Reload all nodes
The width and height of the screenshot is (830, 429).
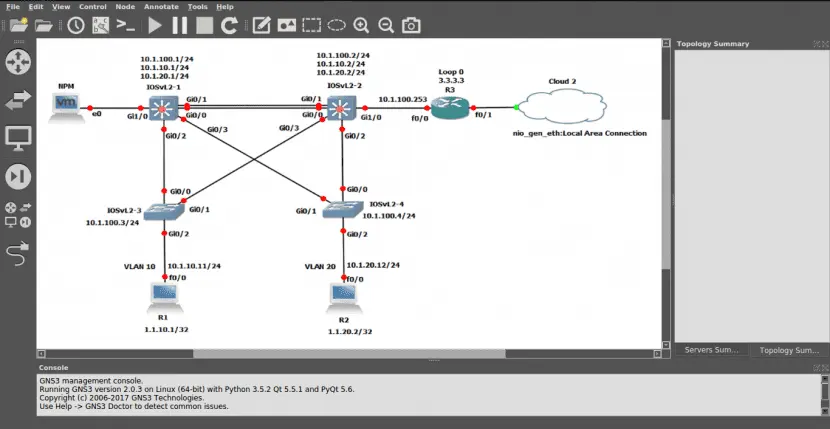229,24
